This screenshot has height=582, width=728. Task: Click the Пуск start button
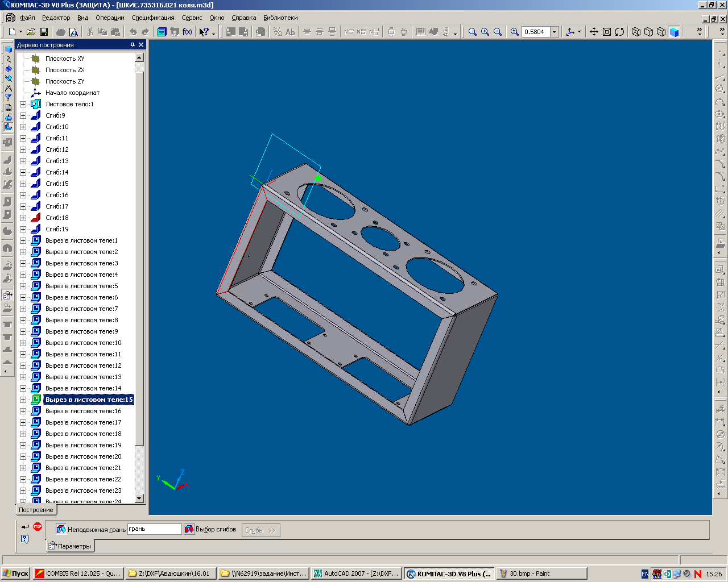tap(15, 573)
